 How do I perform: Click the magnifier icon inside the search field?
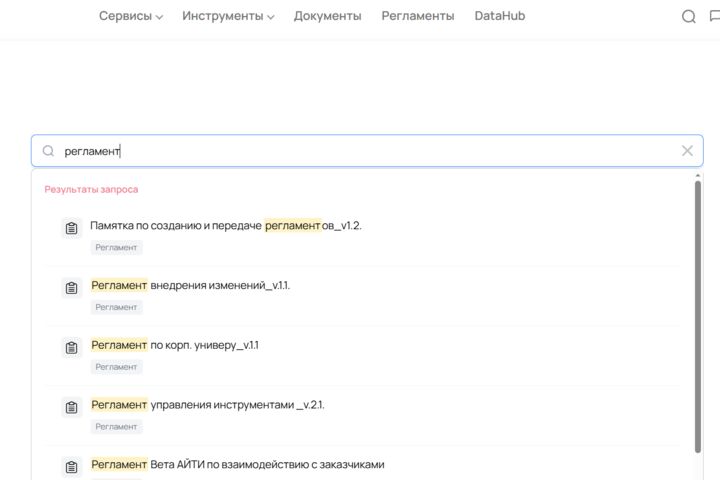48,151
